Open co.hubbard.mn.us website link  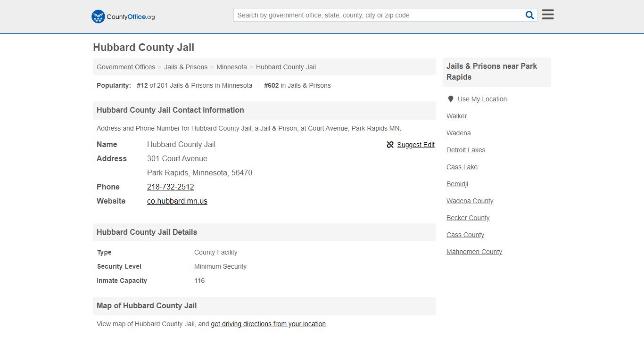[177, 201]
